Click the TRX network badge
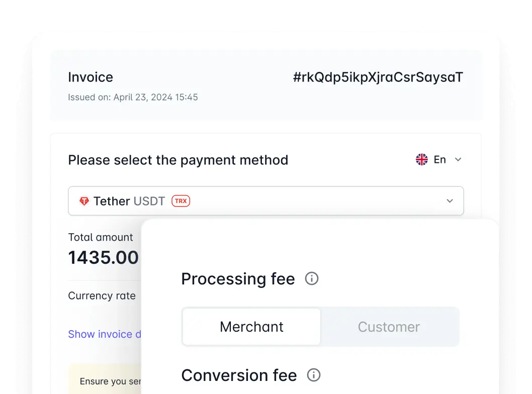The image size is (532, 394). [181, 201]
